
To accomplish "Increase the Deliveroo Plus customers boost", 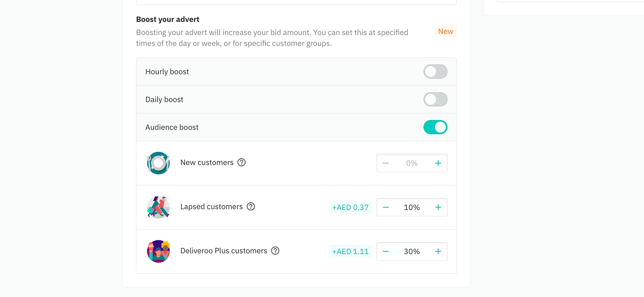I will (x=438, y=251).
